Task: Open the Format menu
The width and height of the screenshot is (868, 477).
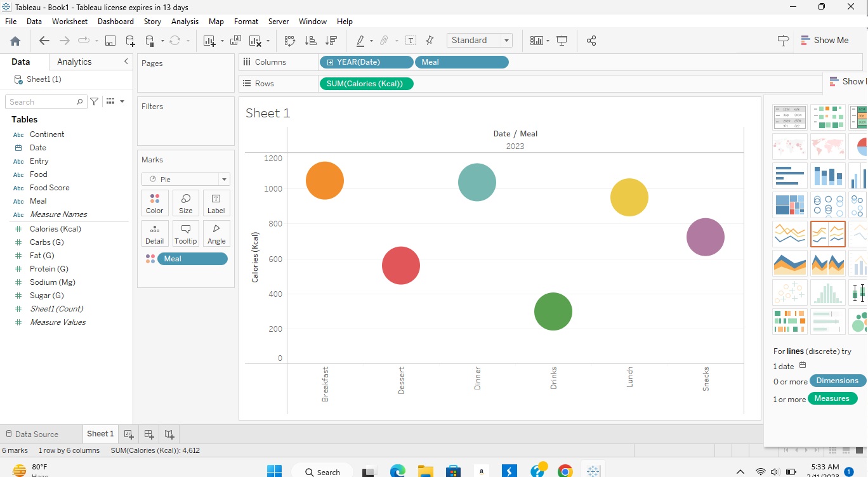Action: tap(246, 21)
